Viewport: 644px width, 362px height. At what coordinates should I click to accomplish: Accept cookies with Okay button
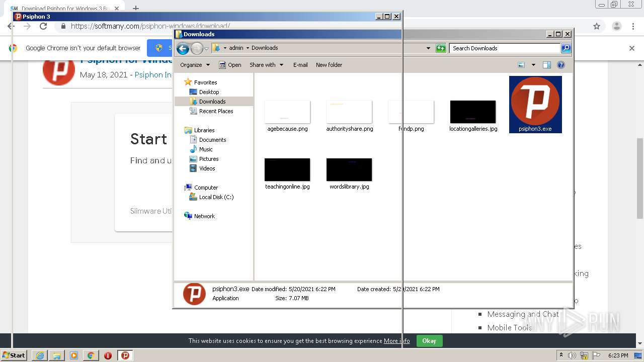point(429,341)
